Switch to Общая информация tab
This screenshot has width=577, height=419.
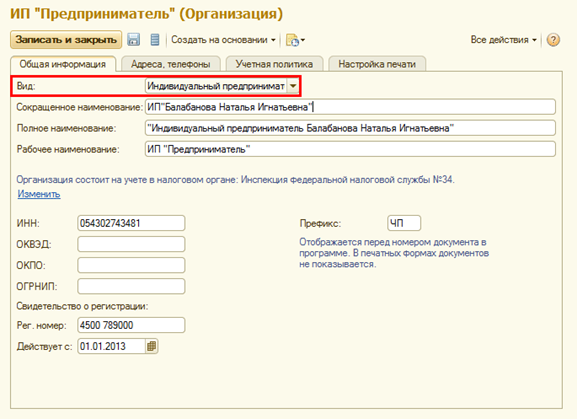click(63, 64)
